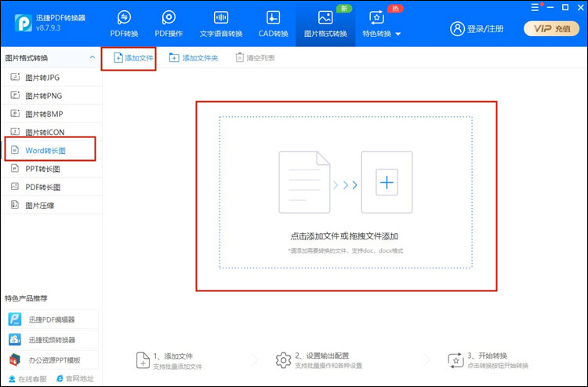
Task: Click 点击添加文件或拖拽文件添加 text
Action: [x=344, y=236]
